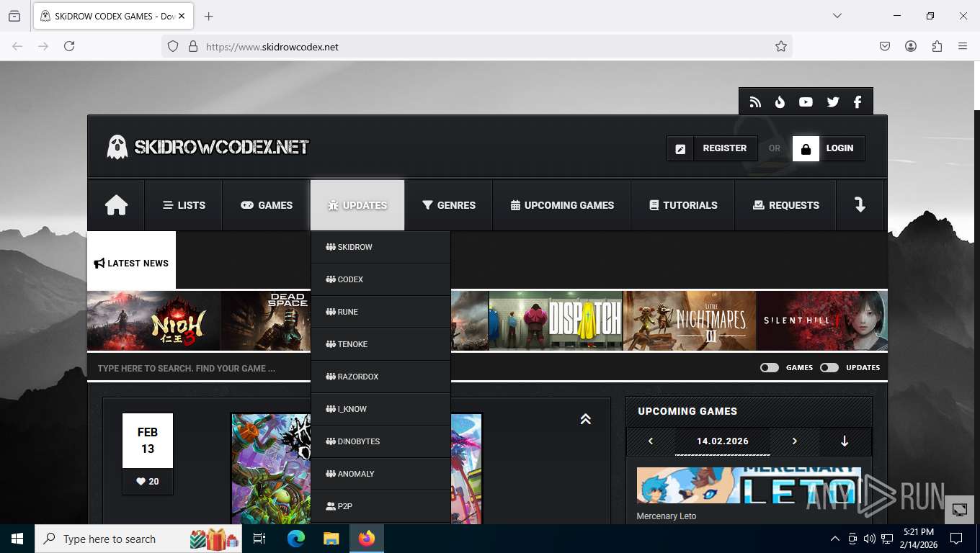
Task: Open a new browser tab
Action: pos(208,16)
